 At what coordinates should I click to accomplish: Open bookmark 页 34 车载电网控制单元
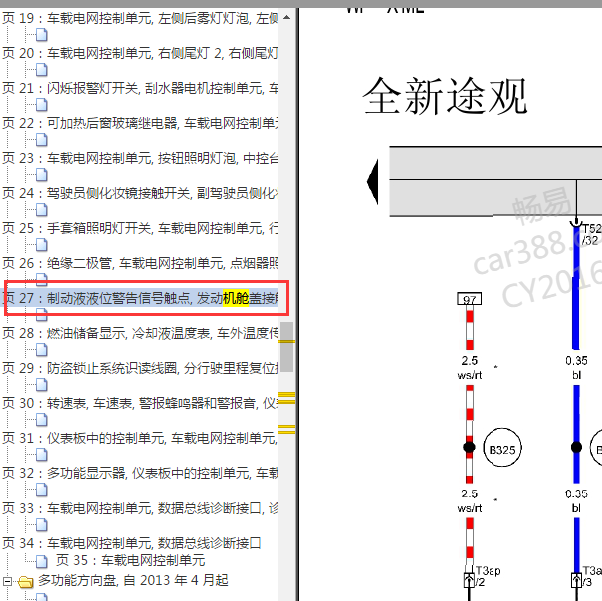[x=132, y=543]
